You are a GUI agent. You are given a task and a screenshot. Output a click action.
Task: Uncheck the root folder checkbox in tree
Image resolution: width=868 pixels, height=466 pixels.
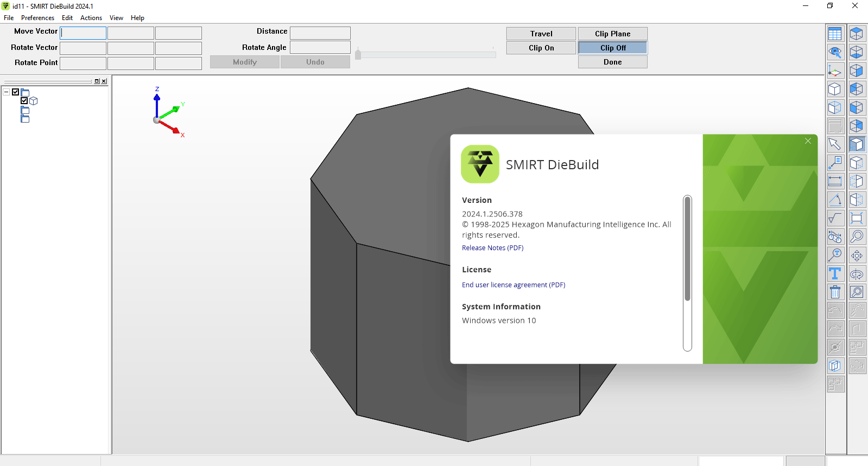pos(16,92)
